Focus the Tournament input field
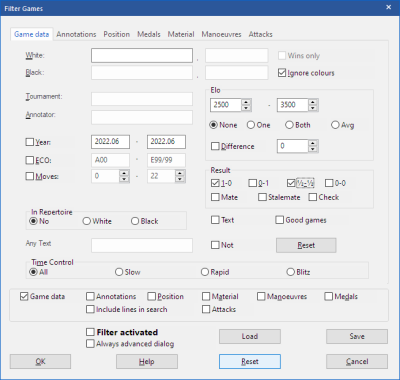 point(142,99)
